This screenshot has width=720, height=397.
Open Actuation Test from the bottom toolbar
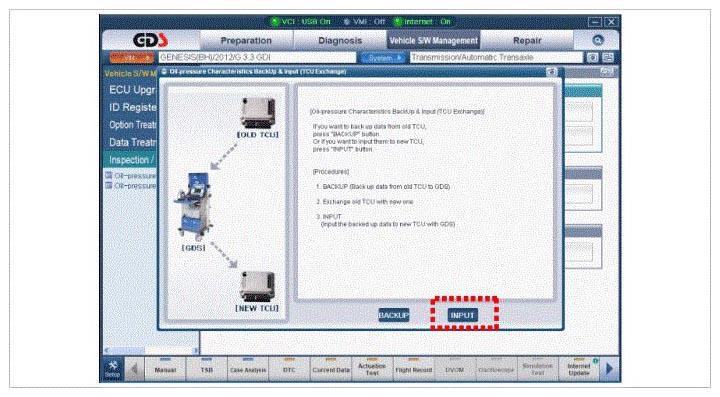pos(372,369)
